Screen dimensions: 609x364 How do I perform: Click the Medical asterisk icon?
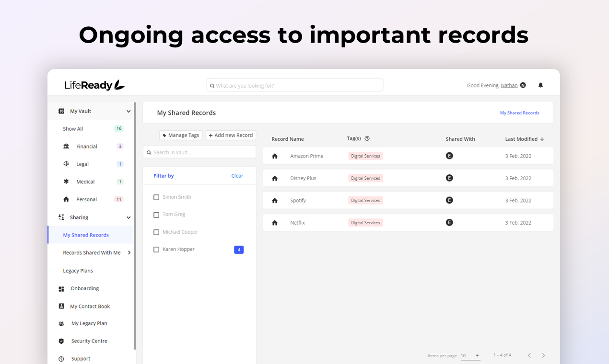pyautogui.click(x=66, y=182)
